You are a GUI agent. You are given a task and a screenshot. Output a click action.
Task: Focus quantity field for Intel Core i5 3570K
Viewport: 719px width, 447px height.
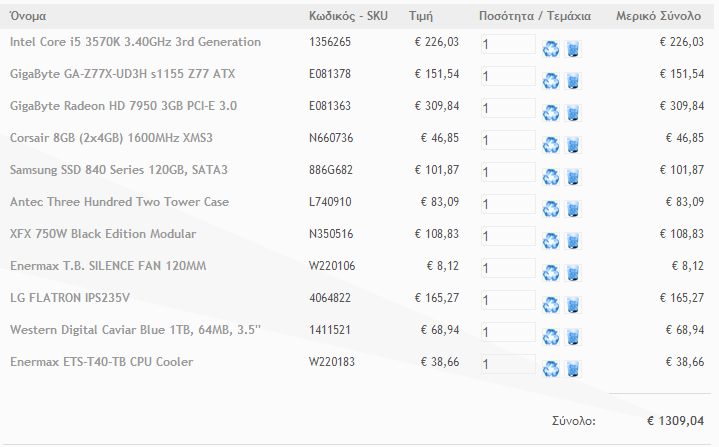[508, 44]
